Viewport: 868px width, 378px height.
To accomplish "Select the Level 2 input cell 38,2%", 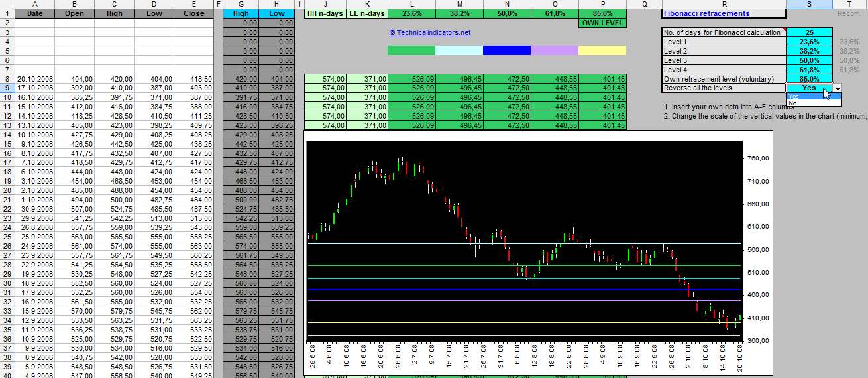I will [x=809, y=51].
